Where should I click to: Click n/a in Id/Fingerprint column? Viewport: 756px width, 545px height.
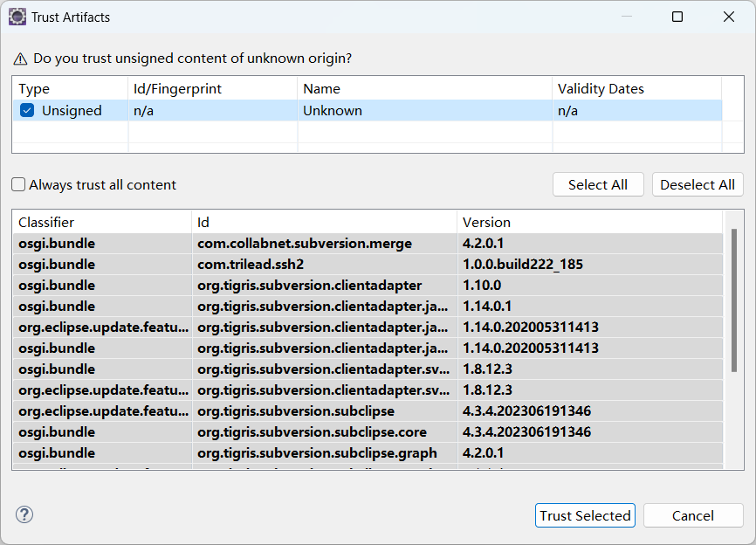pos(143,111)
